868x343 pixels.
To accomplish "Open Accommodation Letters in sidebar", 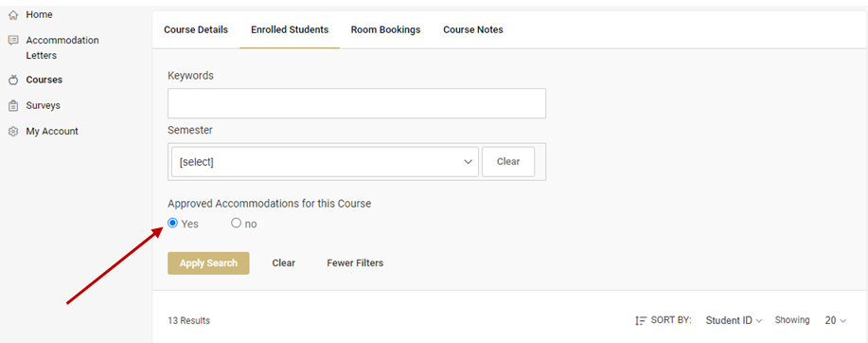I will [62, 47].
